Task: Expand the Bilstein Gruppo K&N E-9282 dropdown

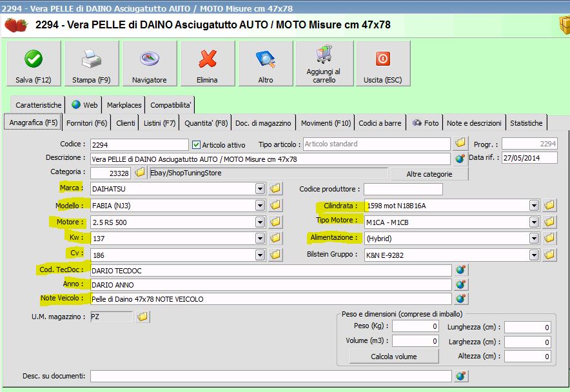Action: [x=534, y=255]
